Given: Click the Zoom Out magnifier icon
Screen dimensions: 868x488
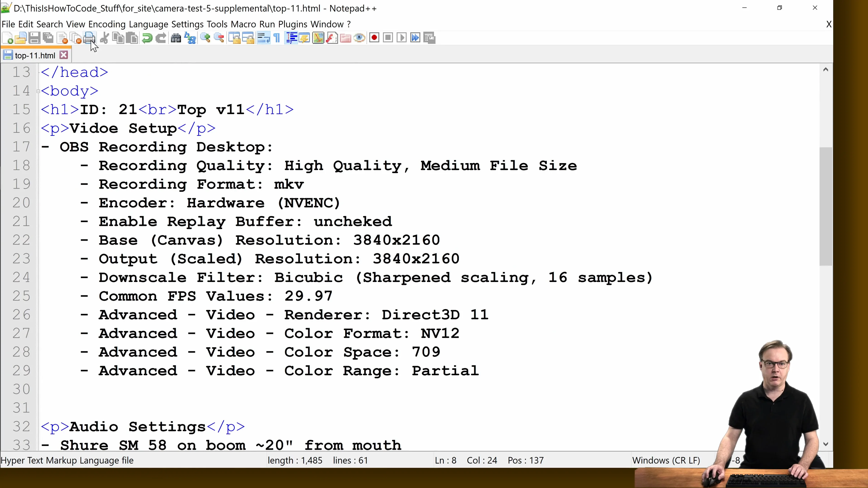Looking at the screenshot, I should (219, 38).
